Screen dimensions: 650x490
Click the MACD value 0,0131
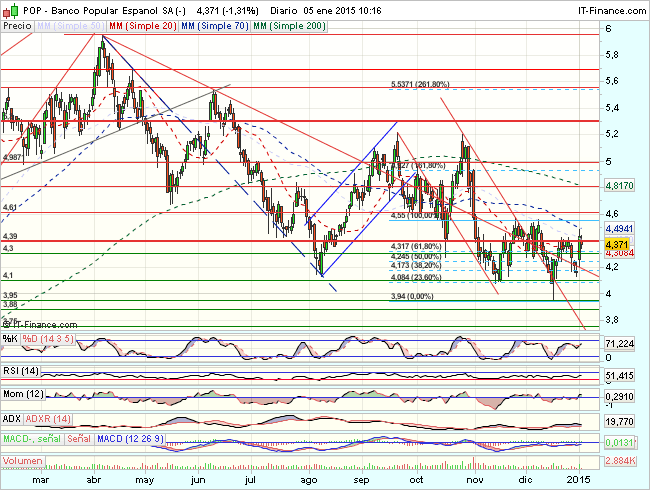pos(619,443)
